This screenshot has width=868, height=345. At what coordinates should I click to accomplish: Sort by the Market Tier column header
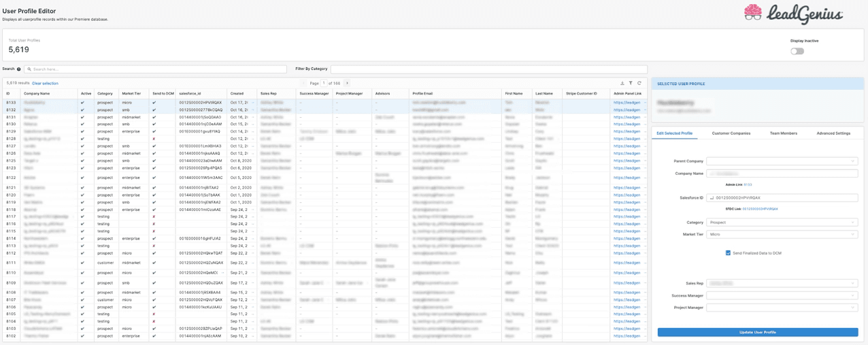point(131,93)
